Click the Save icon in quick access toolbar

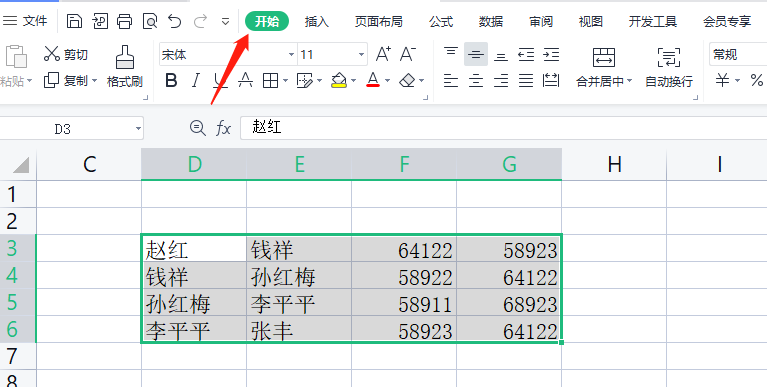tap(74, 21)
